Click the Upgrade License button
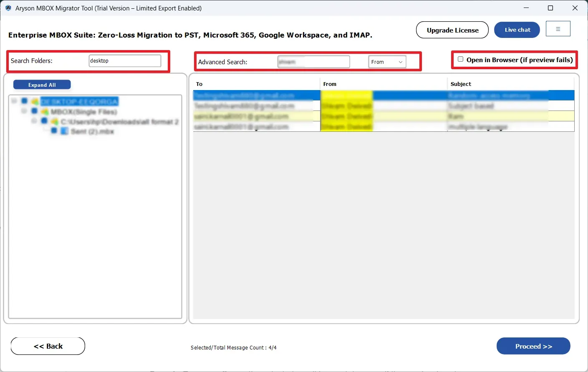588x372 pixels. [x=452, y=30]
